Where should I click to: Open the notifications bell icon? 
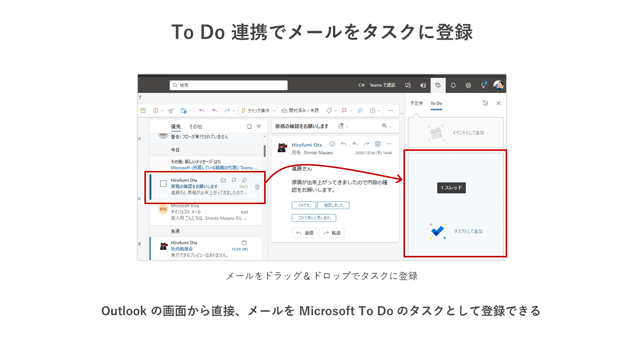pyautogui.click(x=453, y=85)
